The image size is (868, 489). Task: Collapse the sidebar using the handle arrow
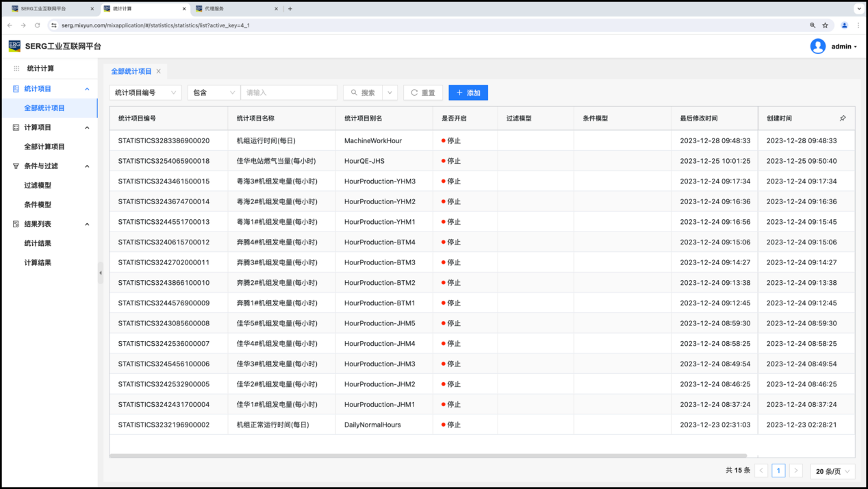[101, 273]
